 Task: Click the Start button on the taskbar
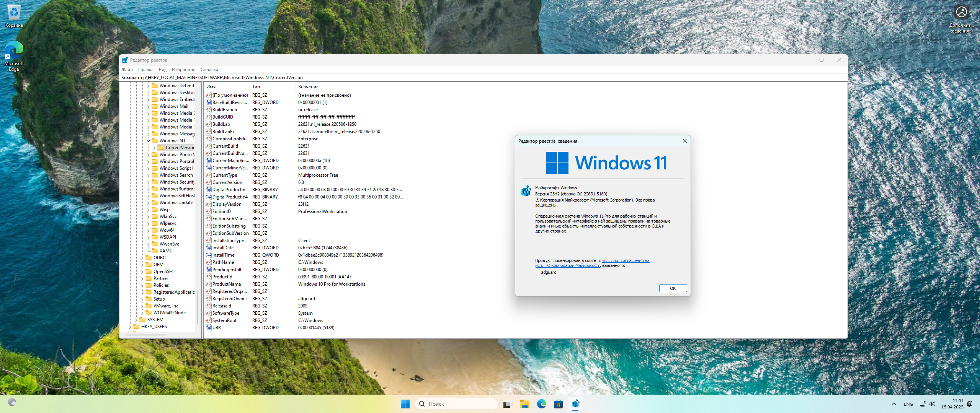(405, 403)
